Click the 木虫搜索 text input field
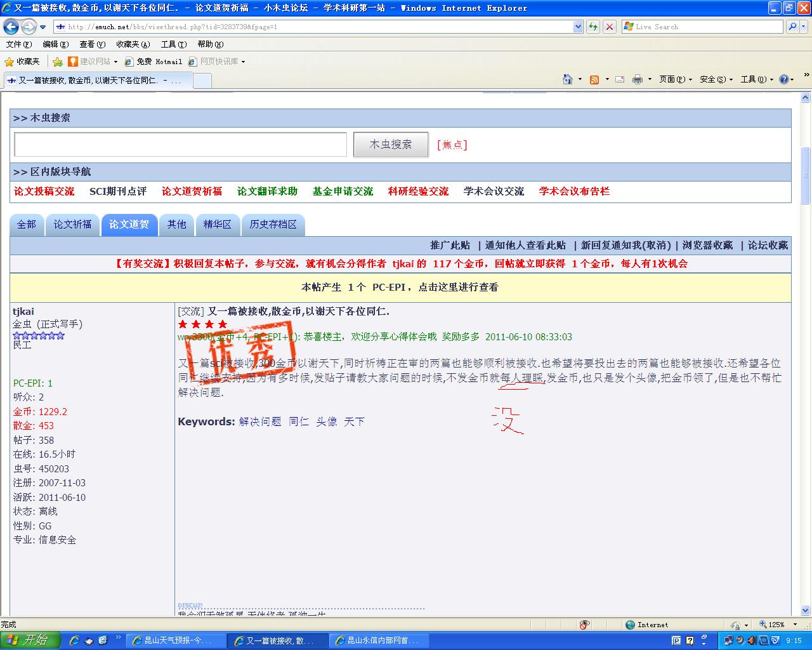The image size is (812, 650). point(180,145)
